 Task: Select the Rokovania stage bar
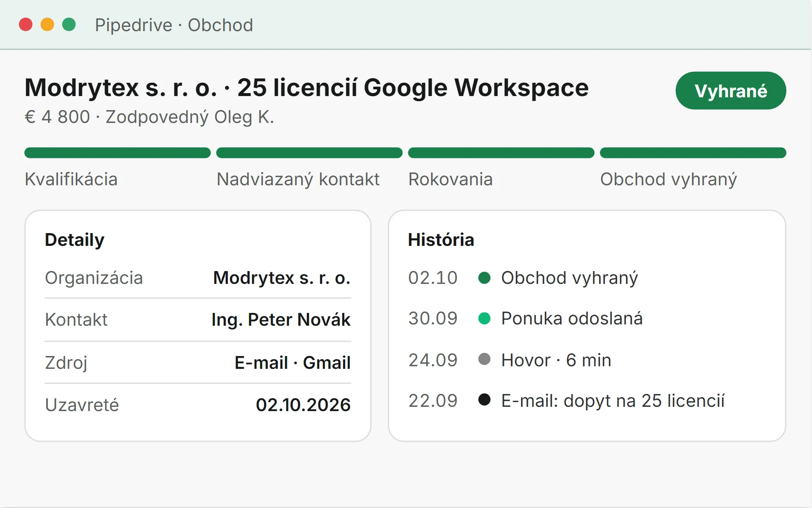(x=501, y=153)
